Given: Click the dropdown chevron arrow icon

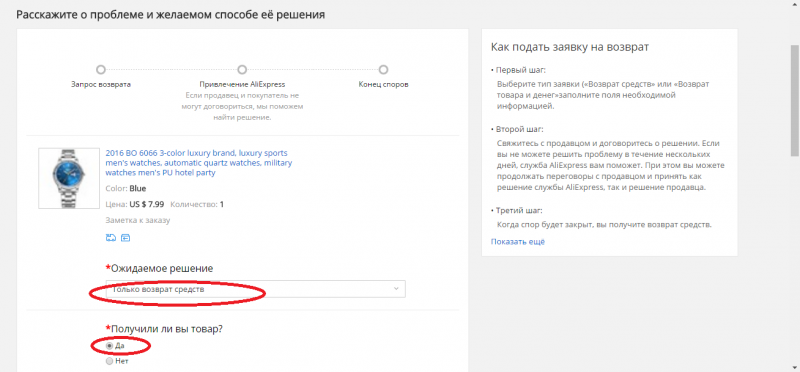Looking at the screenshot, I should (396, 289).
